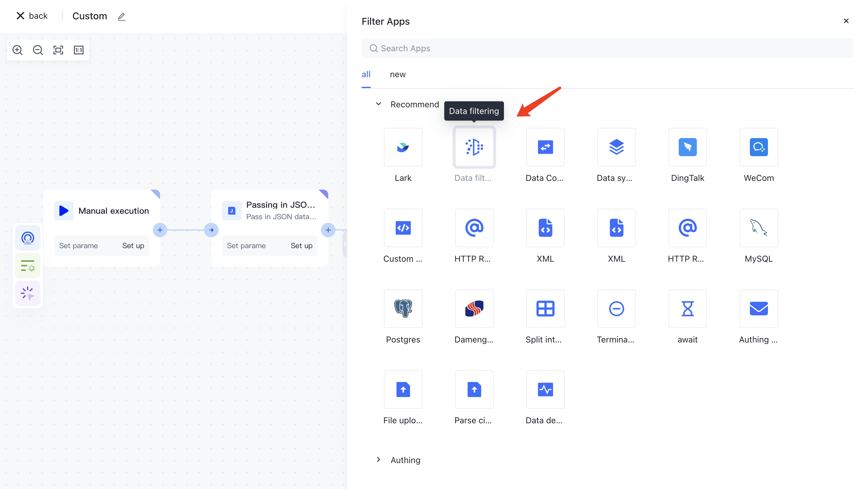Pick the Split into table app
This screenshot has height=489, width=868.
point(545,309)
